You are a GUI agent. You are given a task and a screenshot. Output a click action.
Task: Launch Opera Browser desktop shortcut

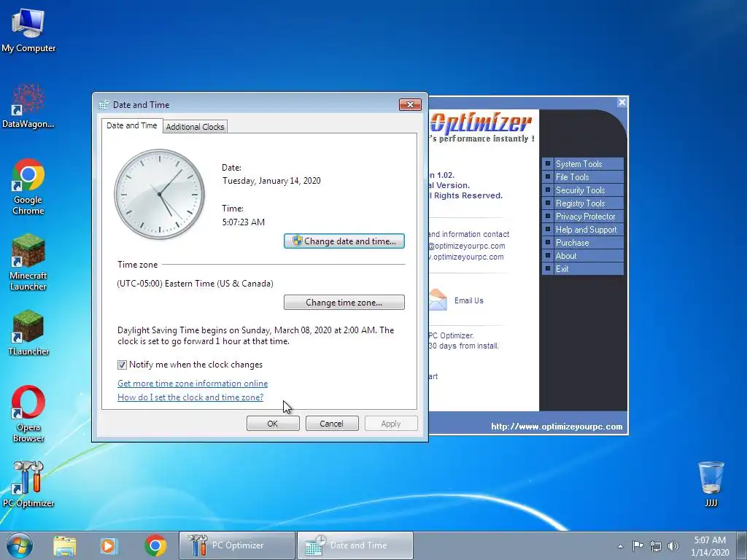(28, 414)
